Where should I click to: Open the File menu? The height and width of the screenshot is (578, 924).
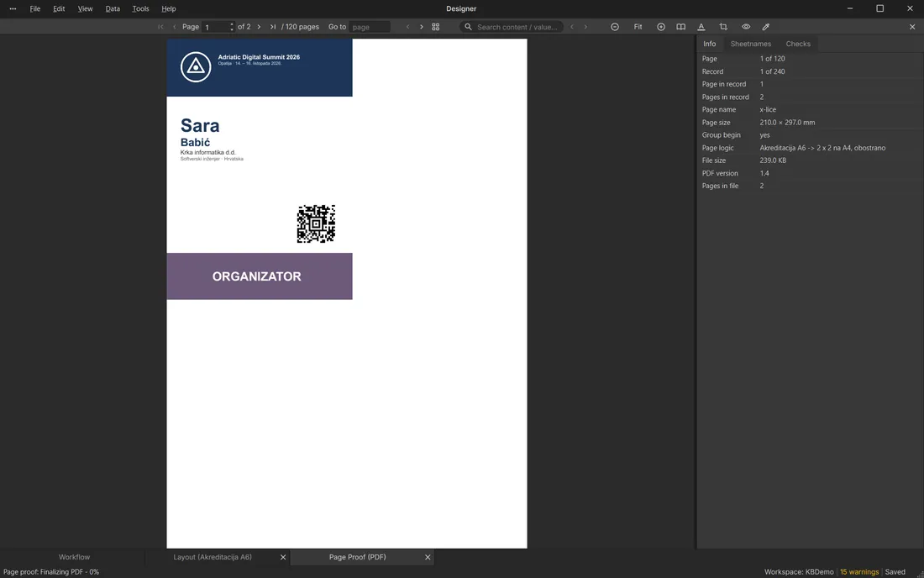pyautogui.click(x=35, y=9)
